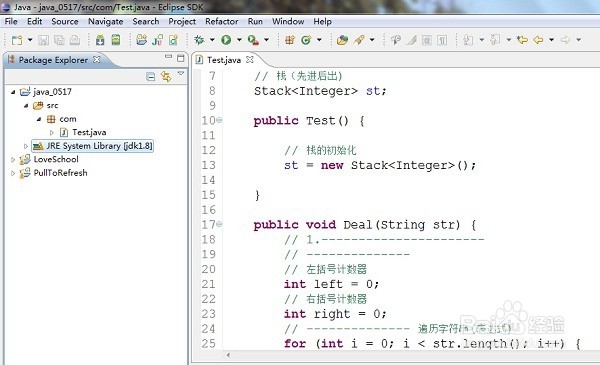Open the Android SDK Manager icon

[100, 40]
